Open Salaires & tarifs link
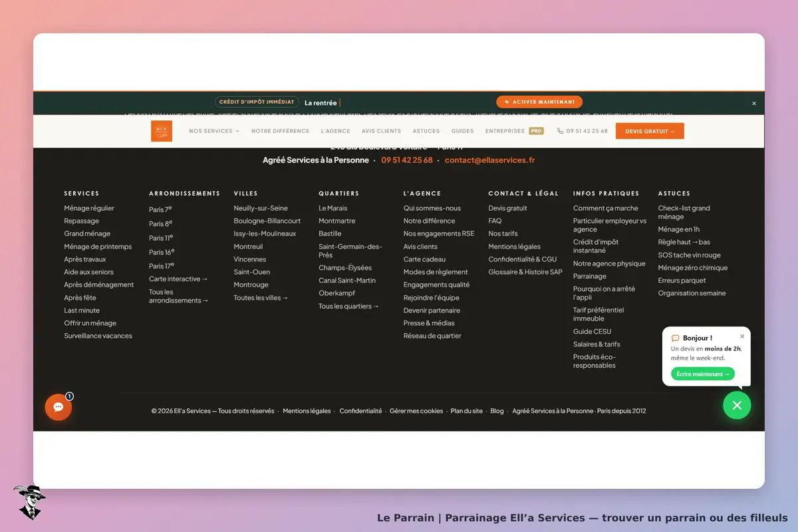 597,344
